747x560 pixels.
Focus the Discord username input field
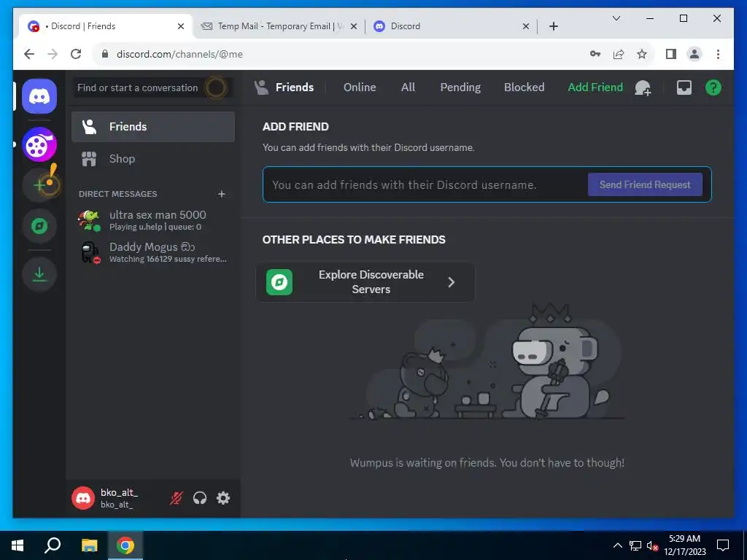pos(424,184)
